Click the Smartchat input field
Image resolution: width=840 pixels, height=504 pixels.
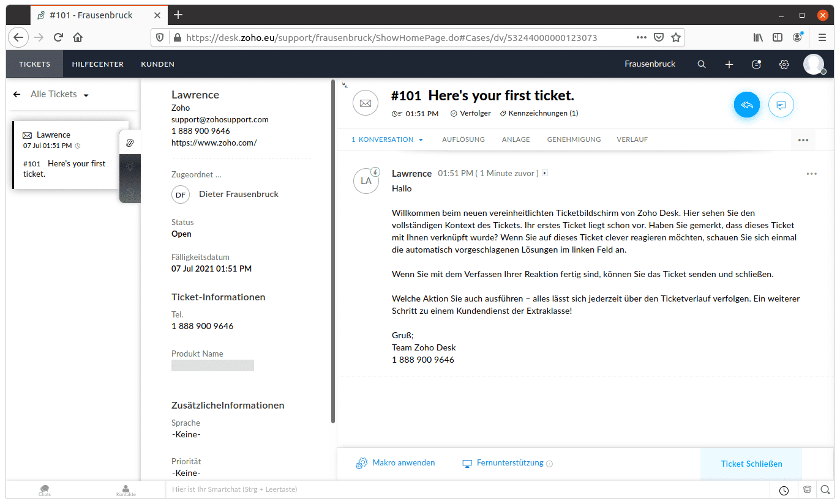click(x=467, y=489)
